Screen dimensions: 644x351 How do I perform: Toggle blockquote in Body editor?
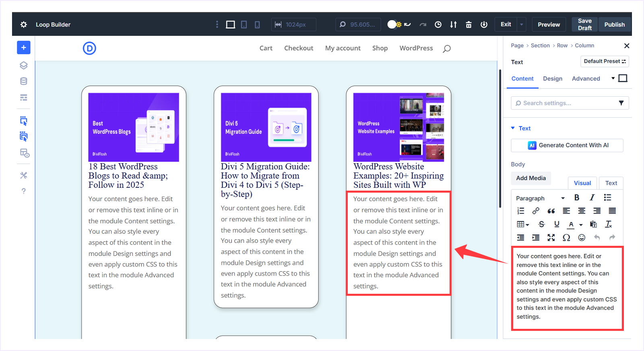pos(551,211)
